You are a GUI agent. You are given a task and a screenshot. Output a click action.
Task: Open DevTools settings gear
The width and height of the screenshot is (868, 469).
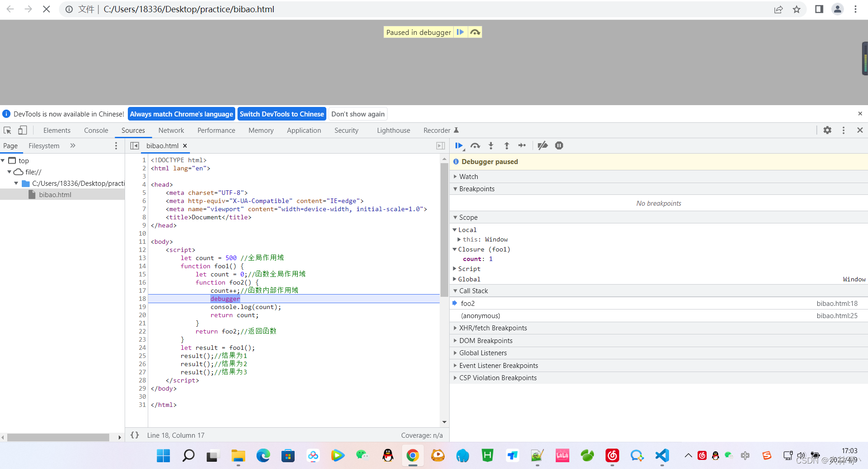point(828,131)
